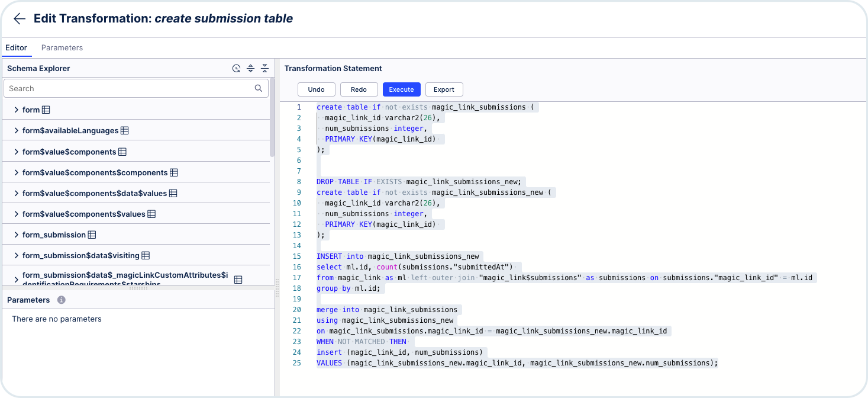Expand form$value$components$components node
The image size is (868, 398).
(17, 172)
